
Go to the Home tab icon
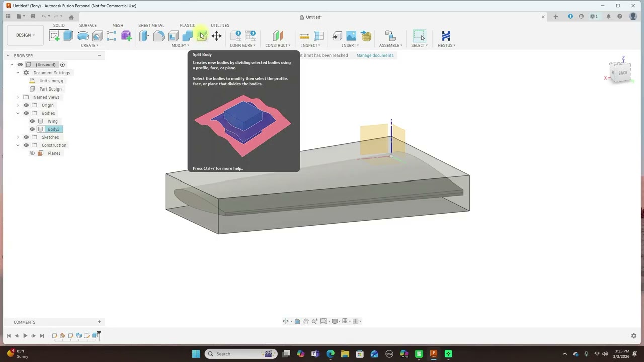point(71,17)
